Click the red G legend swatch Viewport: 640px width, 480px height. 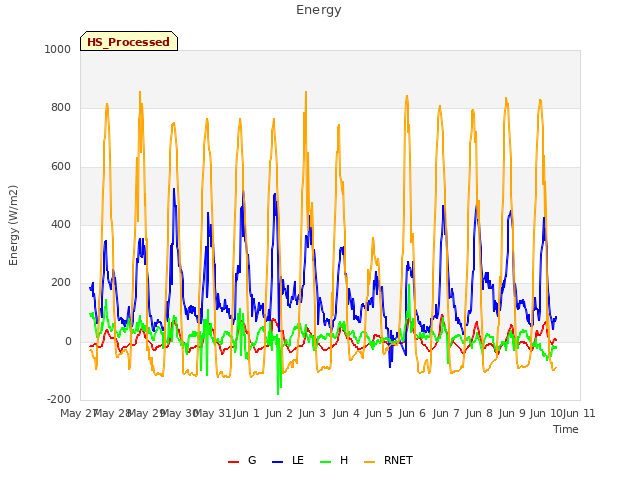click(x=233, y=462)
